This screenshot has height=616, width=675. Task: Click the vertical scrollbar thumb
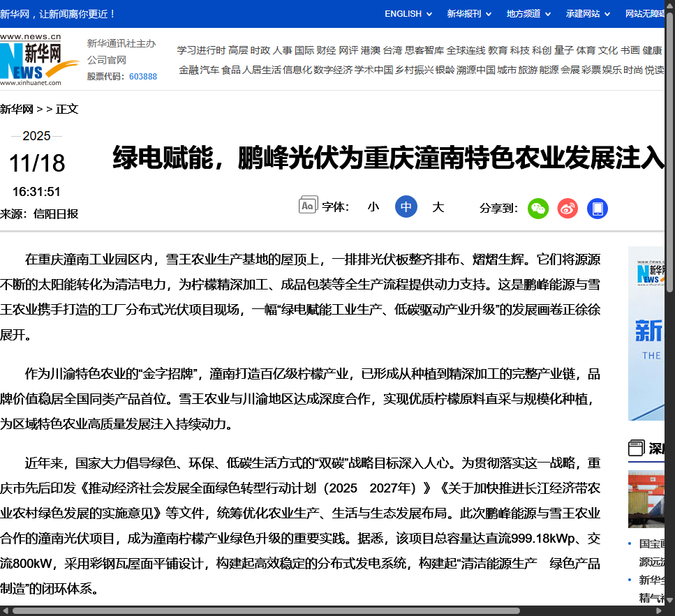[x=670, y=153]
